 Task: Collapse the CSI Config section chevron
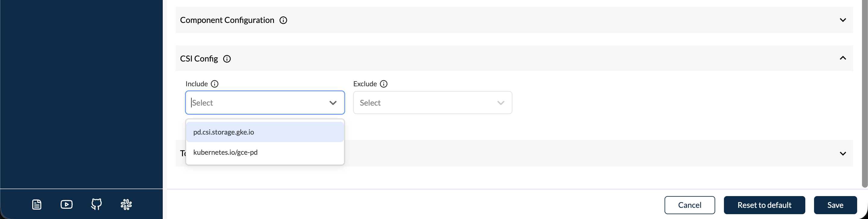843,59
